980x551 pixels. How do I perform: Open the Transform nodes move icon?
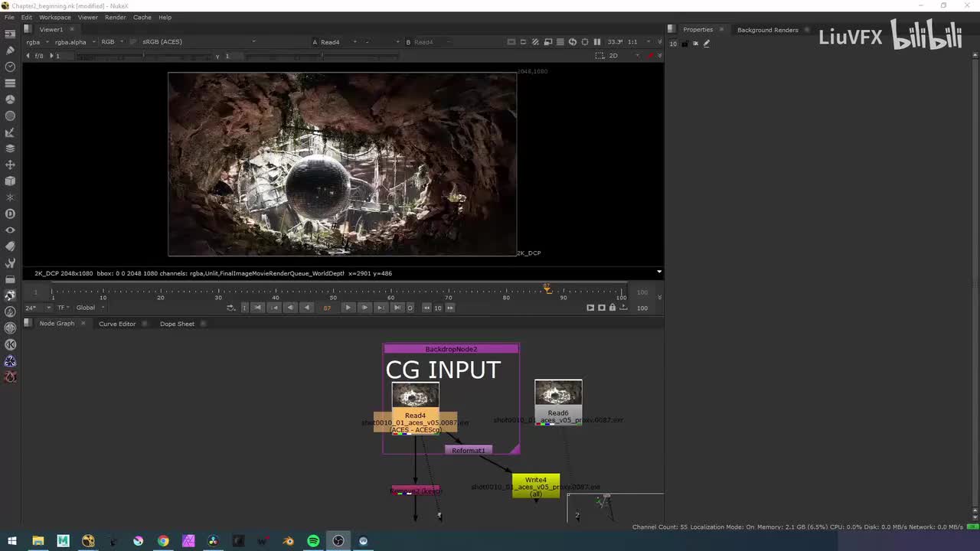[x=10, y=165]
